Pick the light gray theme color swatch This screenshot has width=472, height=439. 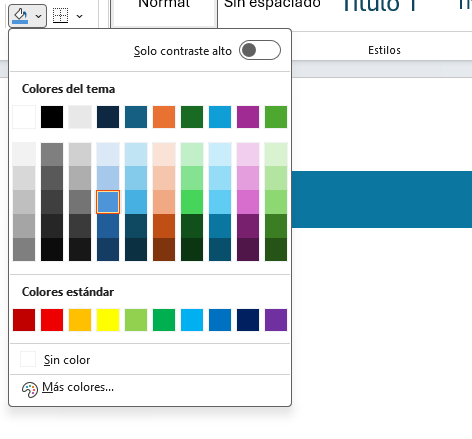(80, 117)
